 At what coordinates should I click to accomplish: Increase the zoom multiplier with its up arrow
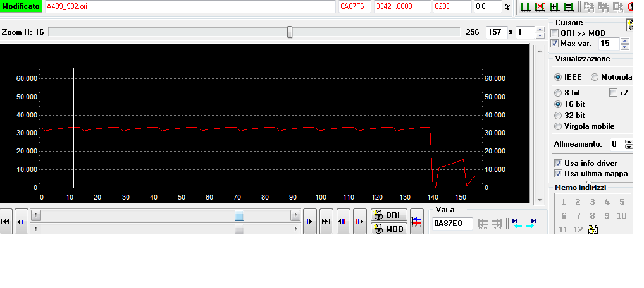pyautogui.click(x=540, y=29)
